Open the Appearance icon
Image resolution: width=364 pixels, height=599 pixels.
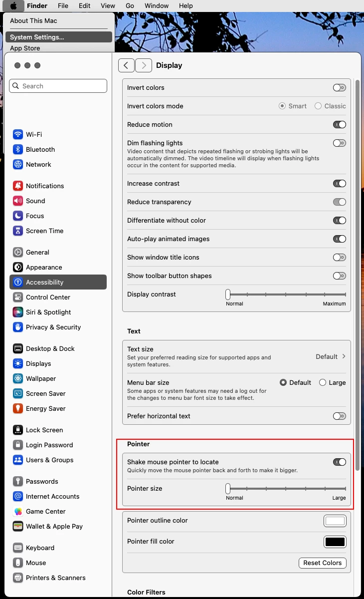(18, 267)
